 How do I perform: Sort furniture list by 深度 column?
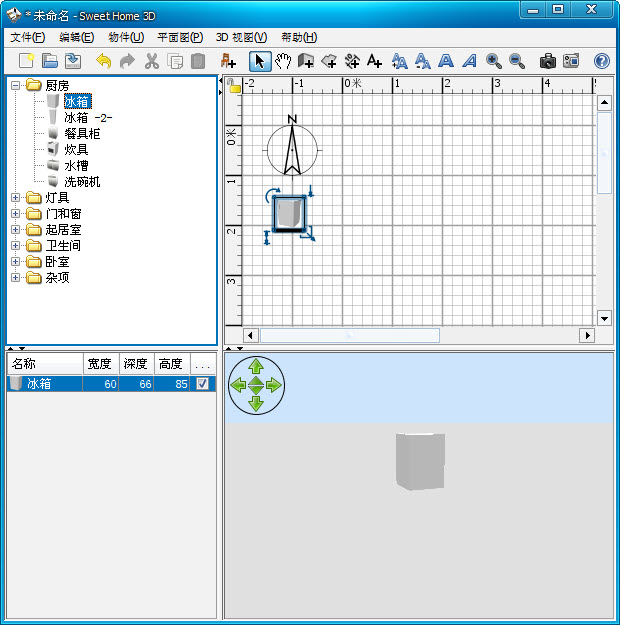pyautogui.click(x=136, y=364)
